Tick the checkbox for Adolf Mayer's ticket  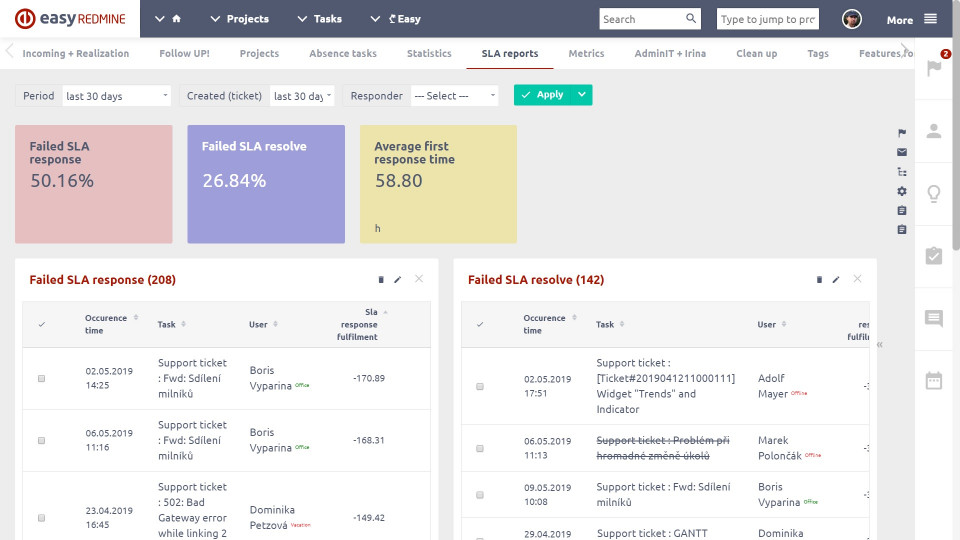point(480,386)
